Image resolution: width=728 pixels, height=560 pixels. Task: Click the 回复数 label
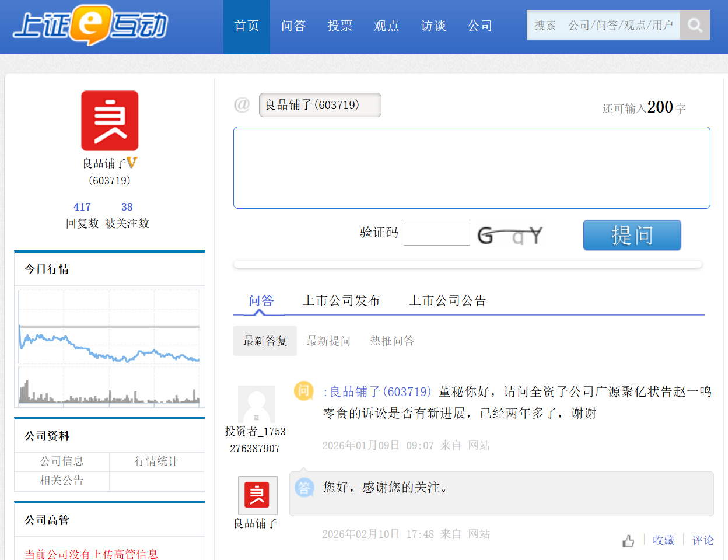pos(82,223)
